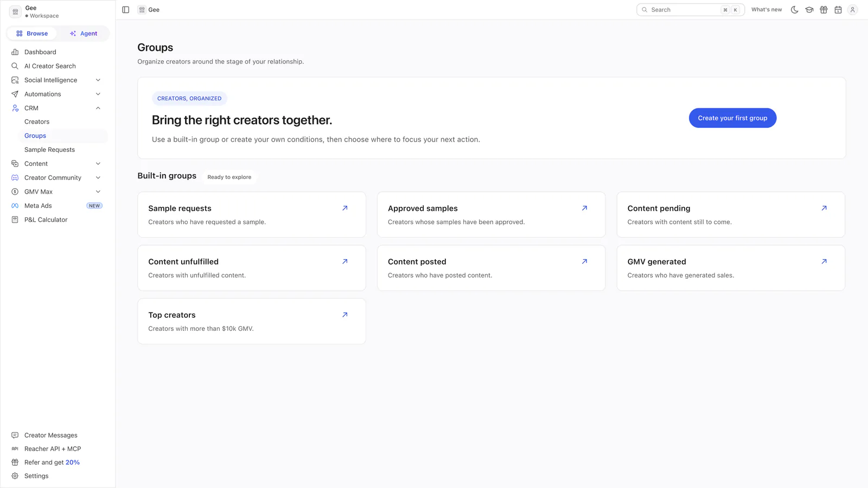This screenshot has width=868, height=488.
Task: Open the calendar icon in header
Action: click(x=838, y=10)
